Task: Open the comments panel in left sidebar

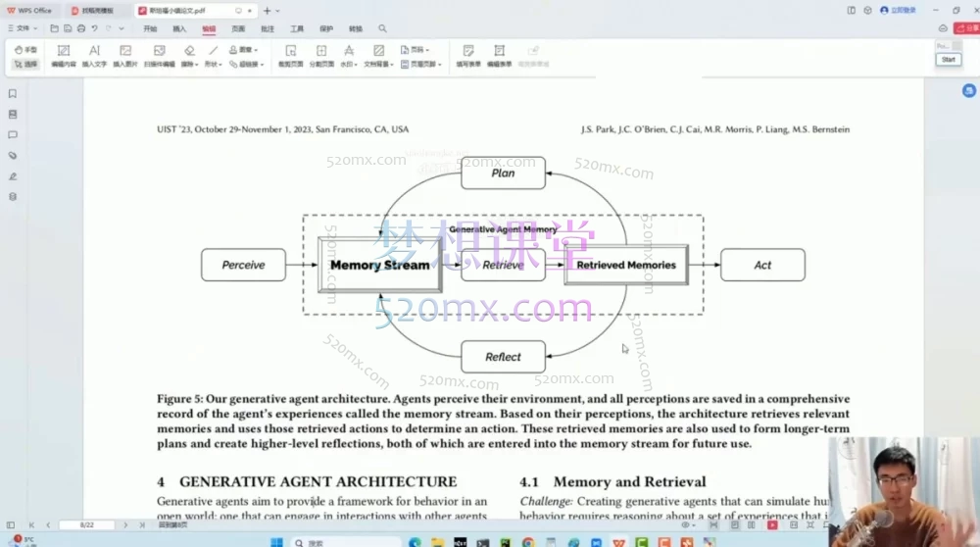Action: click(x=13, y=135)
